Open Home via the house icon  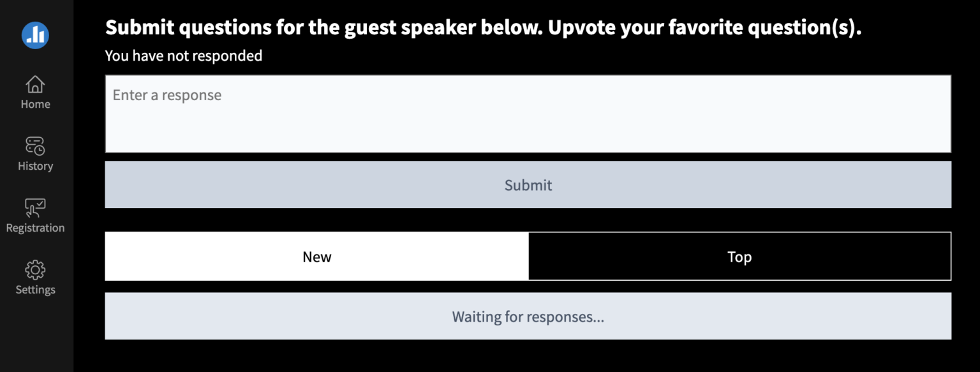click(35, 84)
